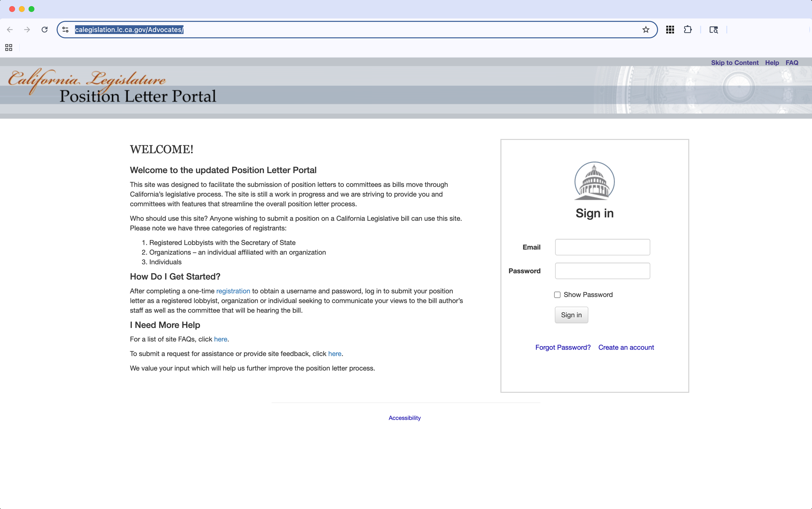The image size is (812, 509).
Task: Open the Accessibility link at page bottom
Action: (404, 417)
